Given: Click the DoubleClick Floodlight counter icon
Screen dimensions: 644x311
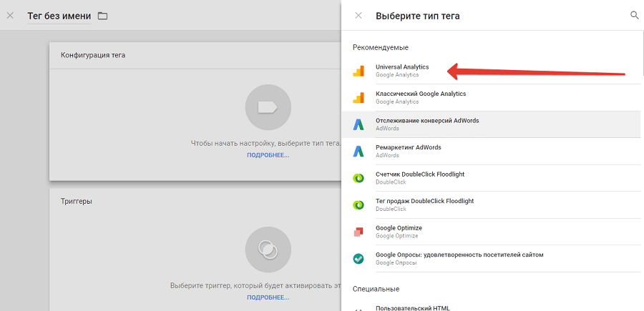Looking at the screenshot, I should [x=358, y=178].
